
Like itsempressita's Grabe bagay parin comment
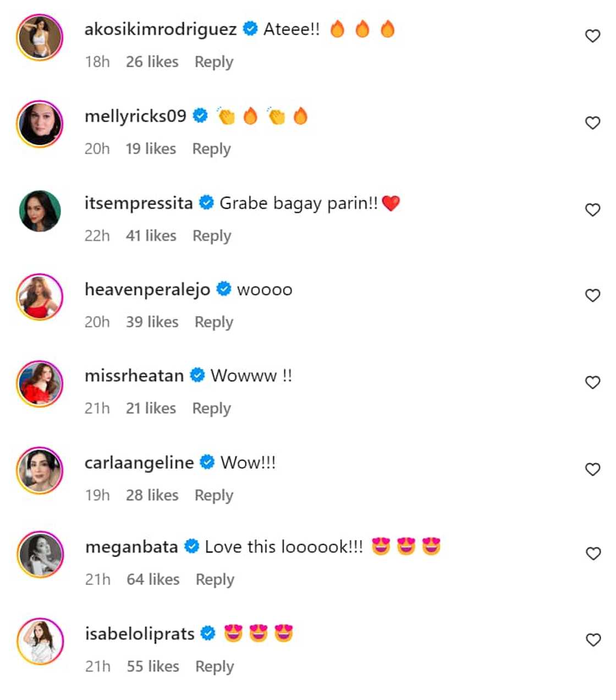592,210
